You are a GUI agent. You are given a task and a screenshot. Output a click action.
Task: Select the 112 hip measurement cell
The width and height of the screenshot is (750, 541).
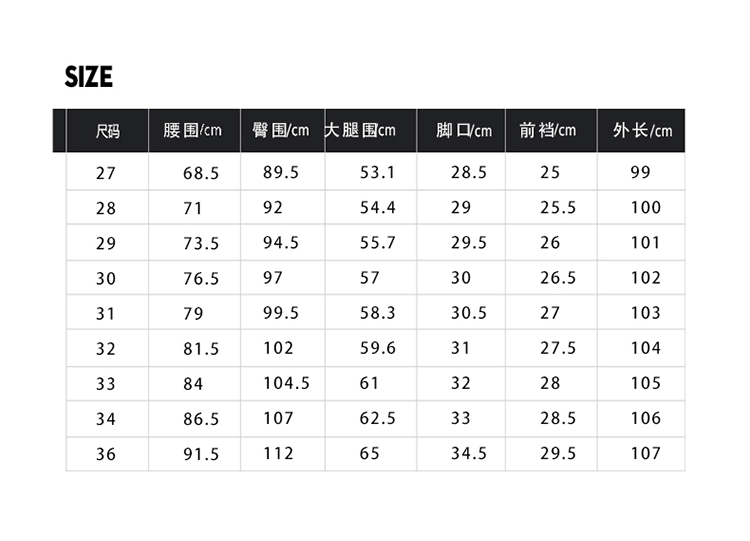(x=278, y=453)
